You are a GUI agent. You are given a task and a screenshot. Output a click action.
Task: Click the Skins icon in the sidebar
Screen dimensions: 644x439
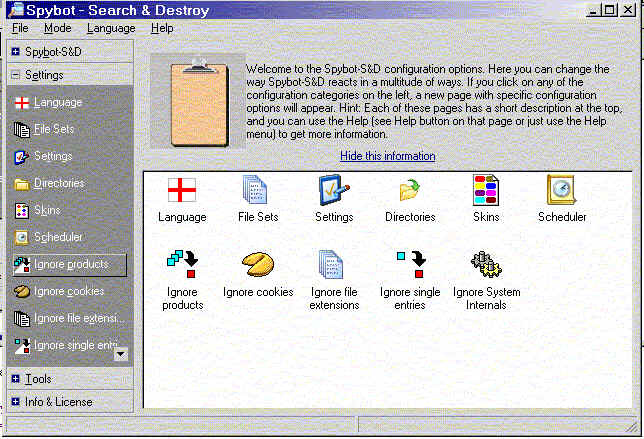click(x=22, y=211)
